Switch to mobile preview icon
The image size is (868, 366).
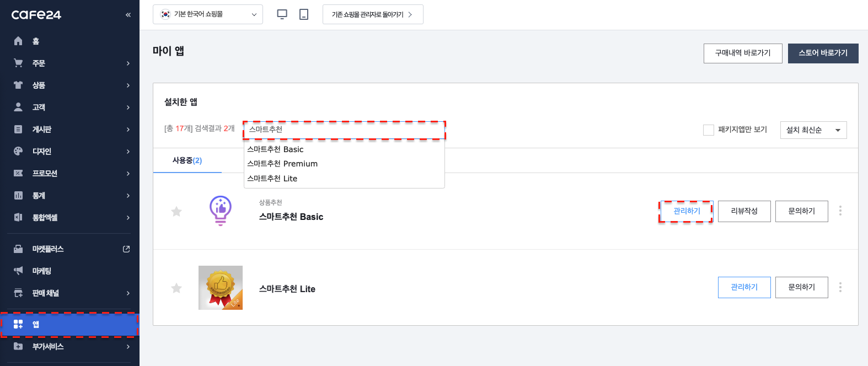click(x=304, y=14)
